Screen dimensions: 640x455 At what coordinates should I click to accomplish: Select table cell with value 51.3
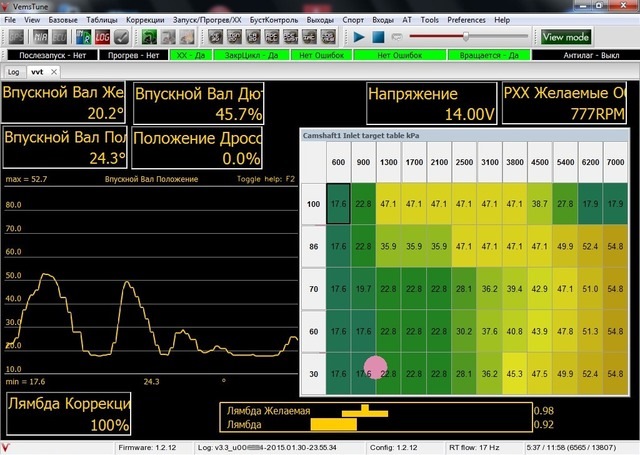[x=590, y=331]
